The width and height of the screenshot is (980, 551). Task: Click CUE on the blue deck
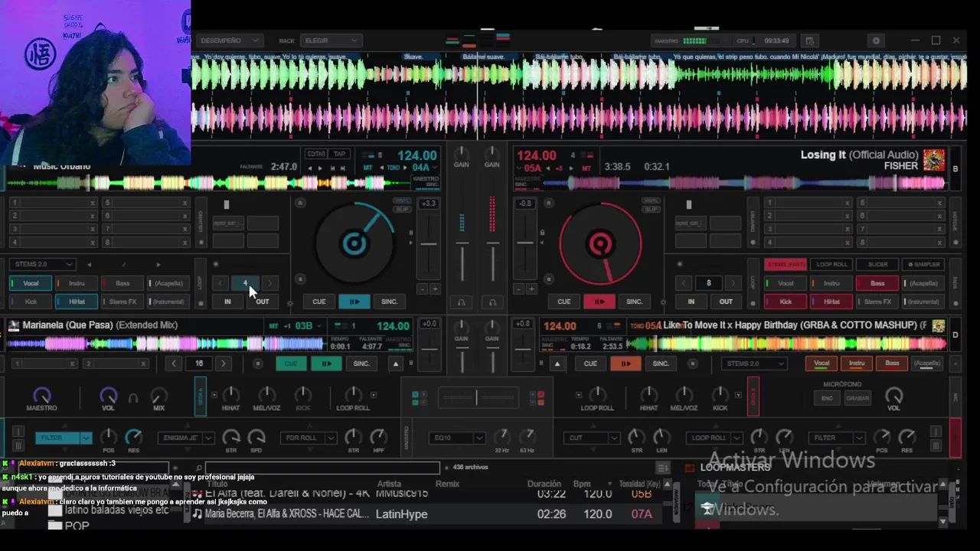pos(318,302)
